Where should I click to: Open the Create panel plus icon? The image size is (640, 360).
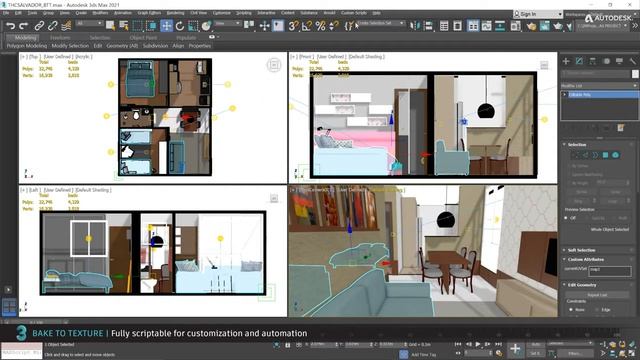[x=566, y=61]
